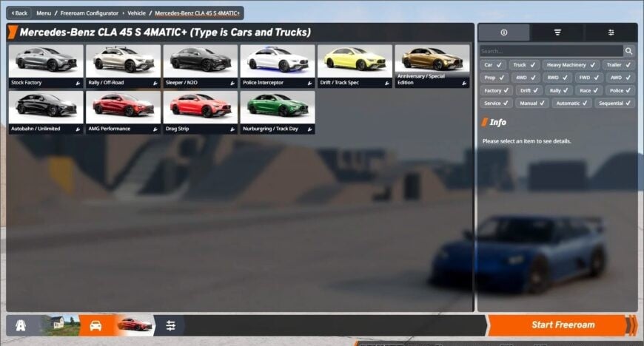Toggle the Truck filter
644x346 pixels.
click(524, 65)
